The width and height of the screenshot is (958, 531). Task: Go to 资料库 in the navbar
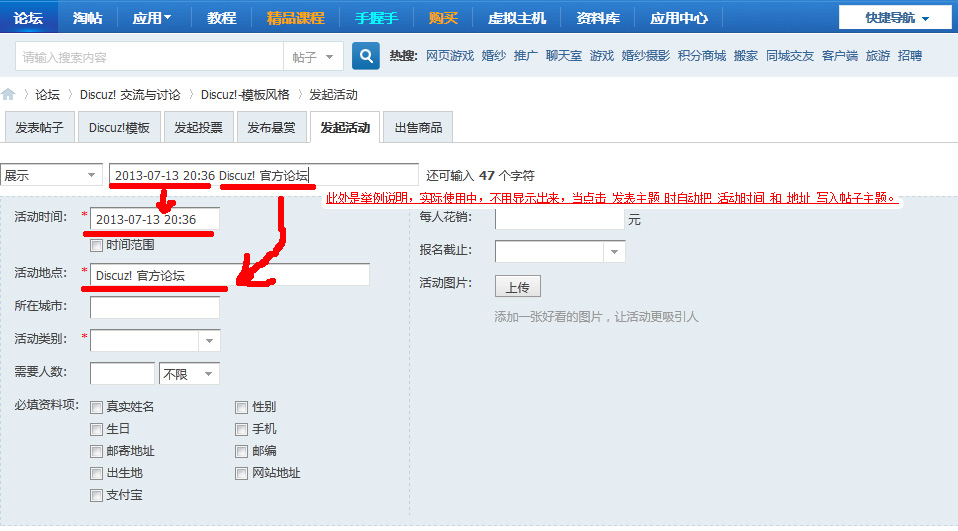[598, 18]
